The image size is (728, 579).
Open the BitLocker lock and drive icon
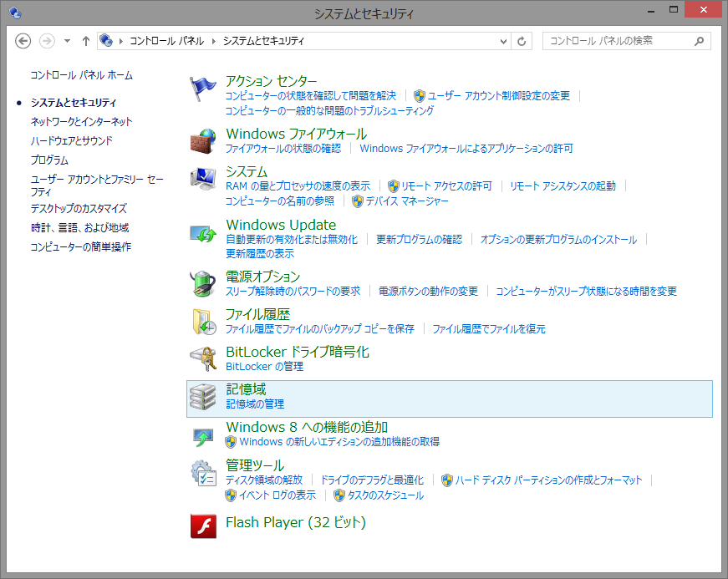[203, 358]
